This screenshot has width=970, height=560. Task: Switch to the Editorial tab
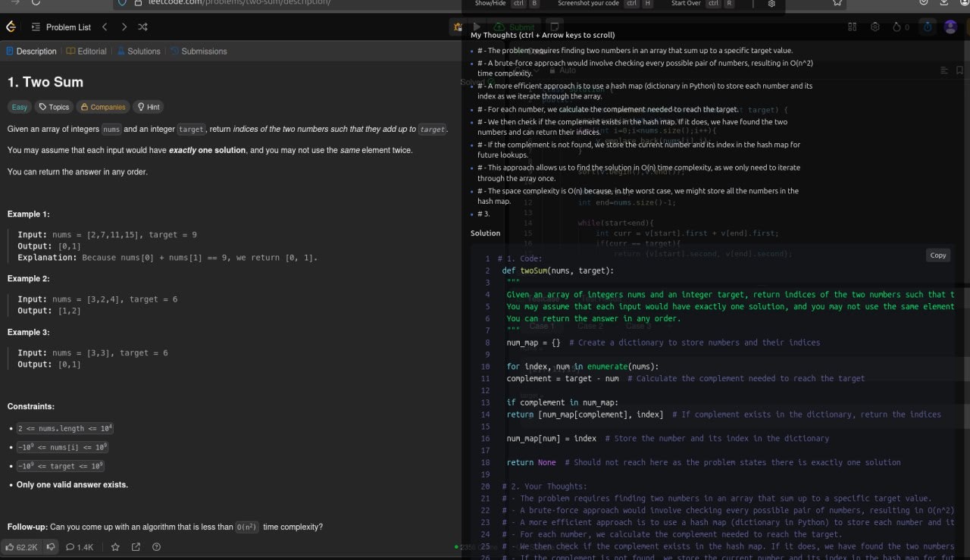coord(86,52)
